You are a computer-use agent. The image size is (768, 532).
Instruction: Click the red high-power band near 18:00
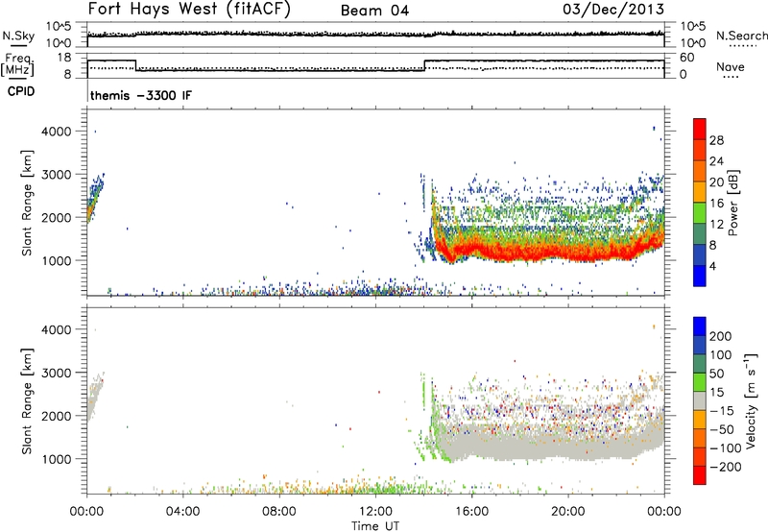click(x=519, y=252)
